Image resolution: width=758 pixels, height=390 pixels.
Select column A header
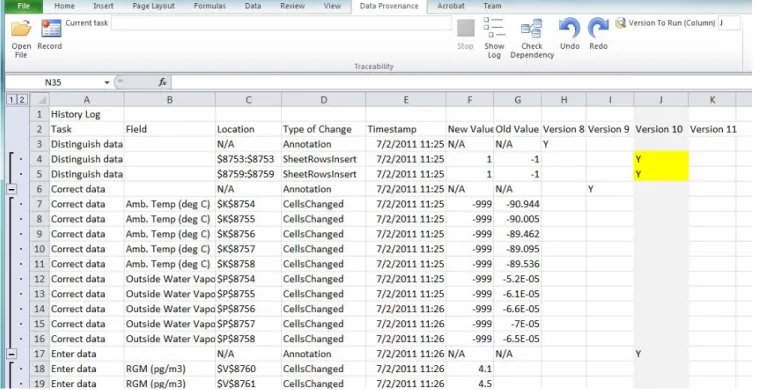87,100
